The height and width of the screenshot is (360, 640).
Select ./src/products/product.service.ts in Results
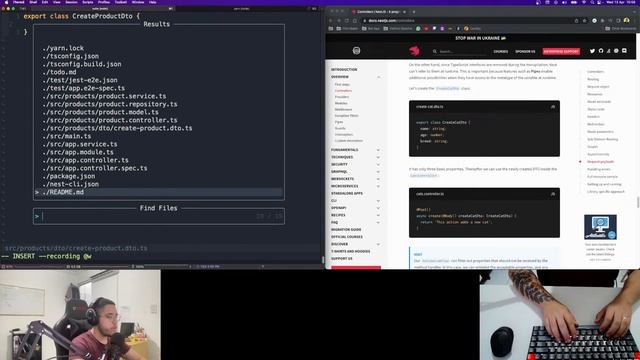click(x=104, y=96)
